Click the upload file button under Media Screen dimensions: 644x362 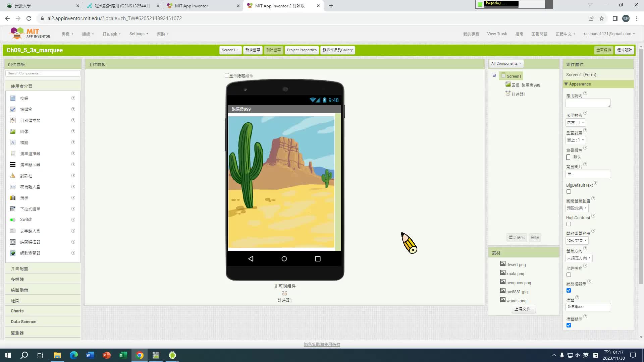pyautogui.click(x=524, y=309)
